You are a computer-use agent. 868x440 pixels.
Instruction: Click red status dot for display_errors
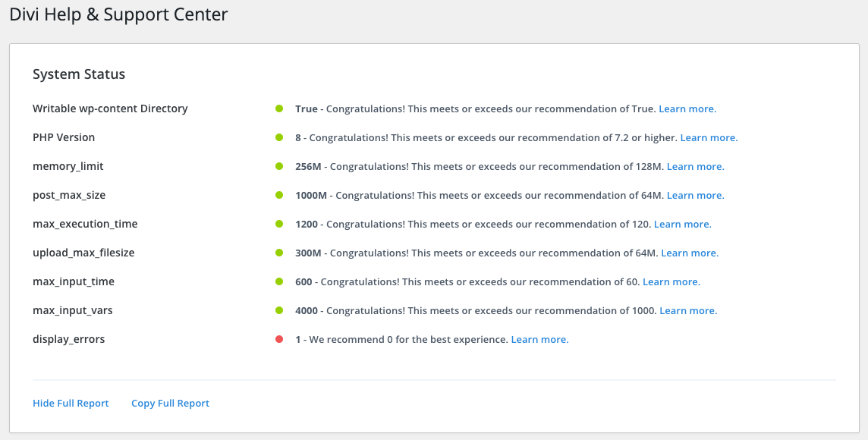pyautogui.click(x=279, y=338)
